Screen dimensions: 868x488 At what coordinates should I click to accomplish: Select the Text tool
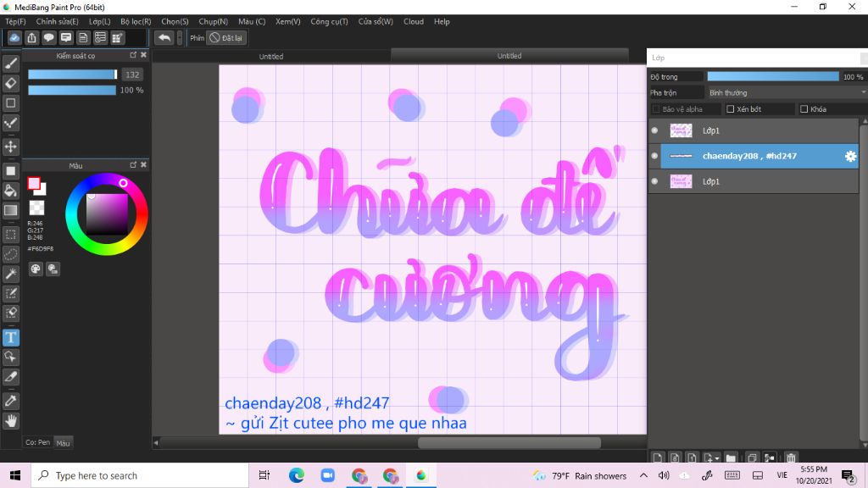[x=10, y=337]
